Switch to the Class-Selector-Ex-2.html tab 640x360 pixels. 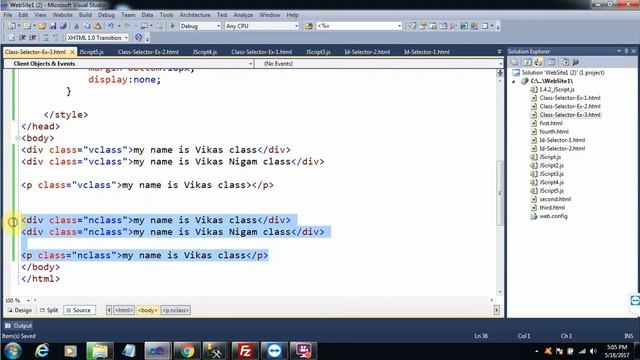148,52
